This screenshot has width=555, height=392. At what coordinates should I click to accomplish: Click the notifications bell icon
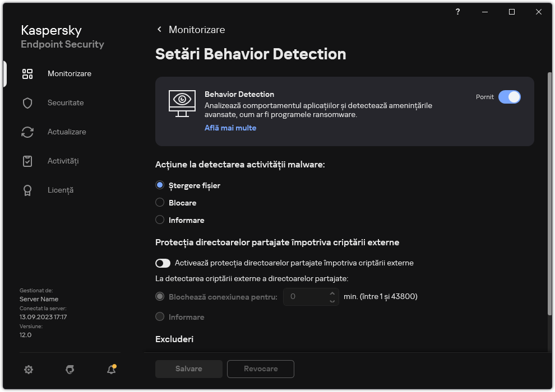coord(111,370)
